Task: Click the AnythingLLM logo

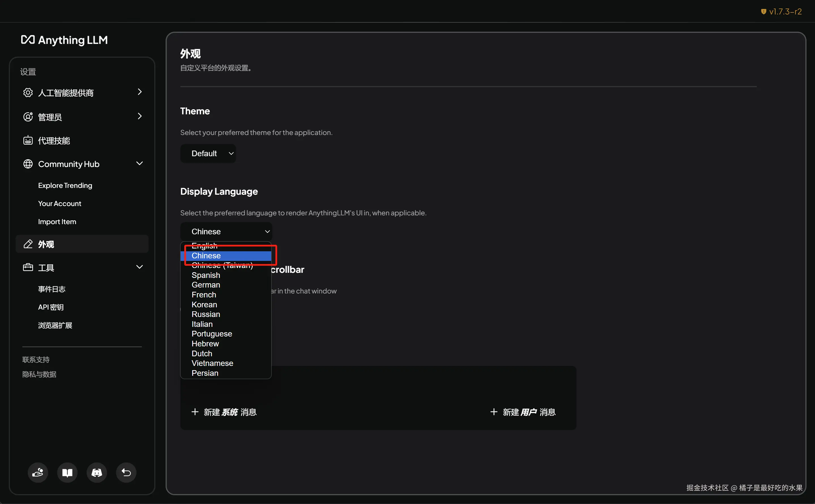Action: (64, 40)
